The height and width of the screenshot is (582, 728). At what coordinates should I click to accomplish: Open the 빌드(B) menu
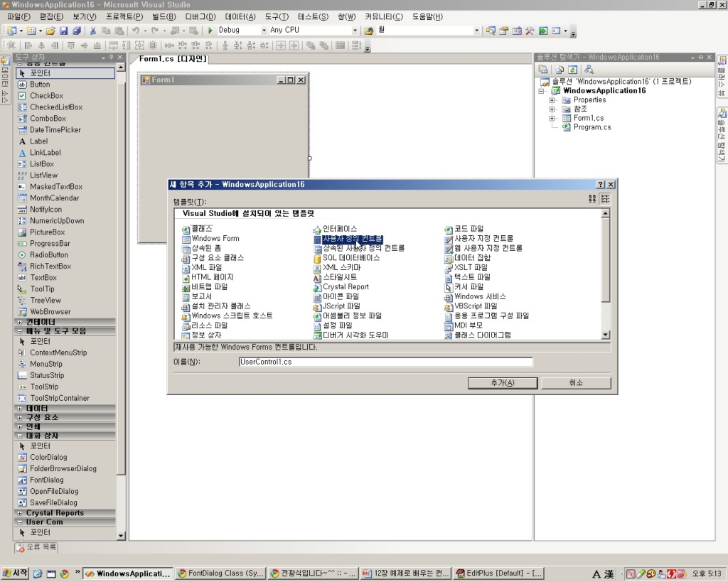coord(164,17)
